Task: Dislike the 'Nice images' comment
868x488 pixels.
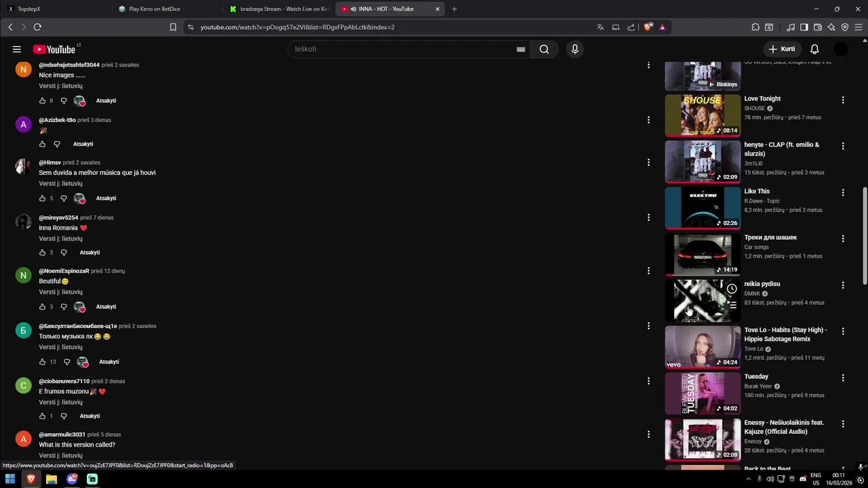Action: [x=64, y=100]
